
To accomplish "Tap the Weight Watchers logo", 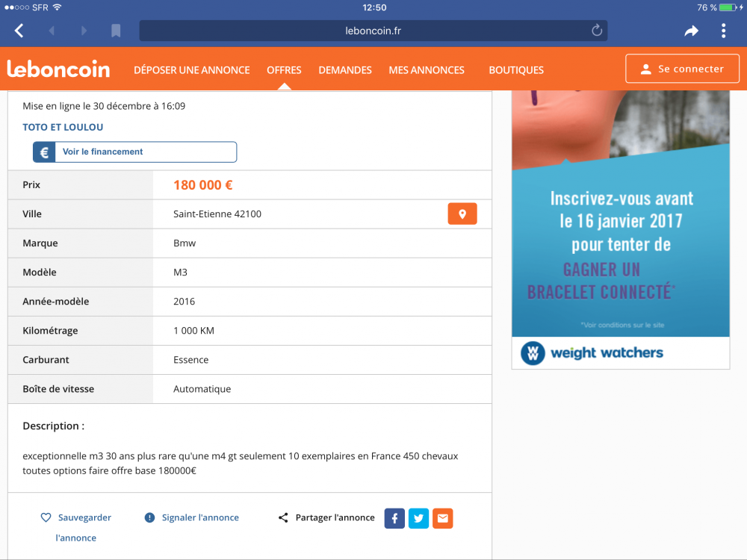I will [x=592, y=353].
